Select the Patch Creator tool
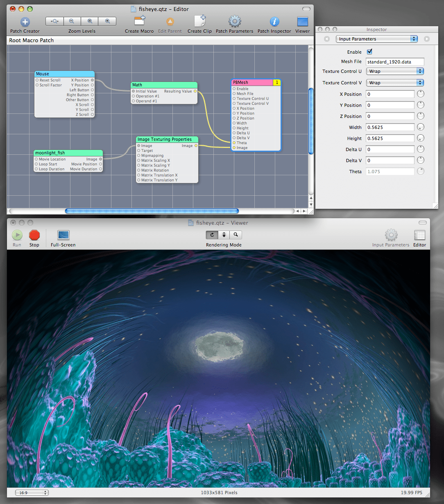This screenshot has height=504, width=444. (x=25, y=23)
